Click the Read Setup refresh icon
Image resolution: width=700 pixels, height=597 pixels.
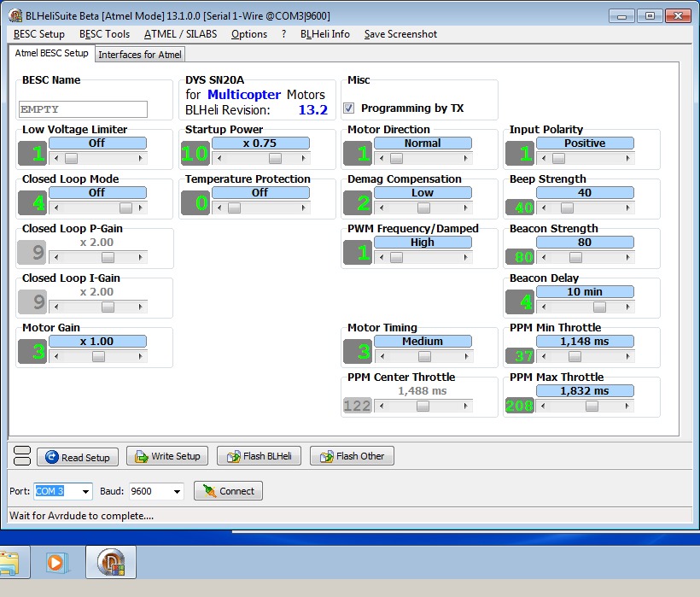click(x=52, y=457)
